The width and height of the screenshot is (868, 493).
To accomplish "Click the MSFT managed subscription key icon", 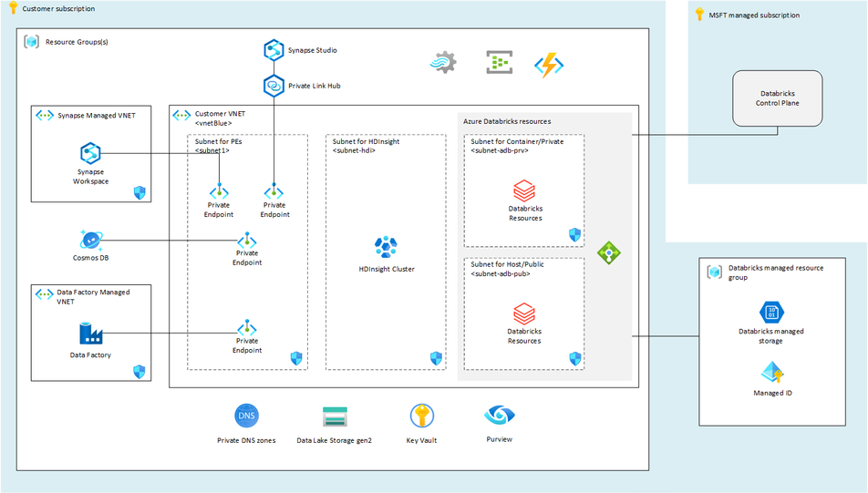I will click(699, 15).
